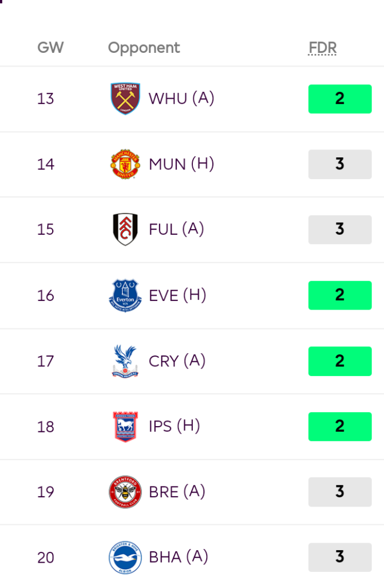
Task: Click the Everton club crest
Action: 125,295
